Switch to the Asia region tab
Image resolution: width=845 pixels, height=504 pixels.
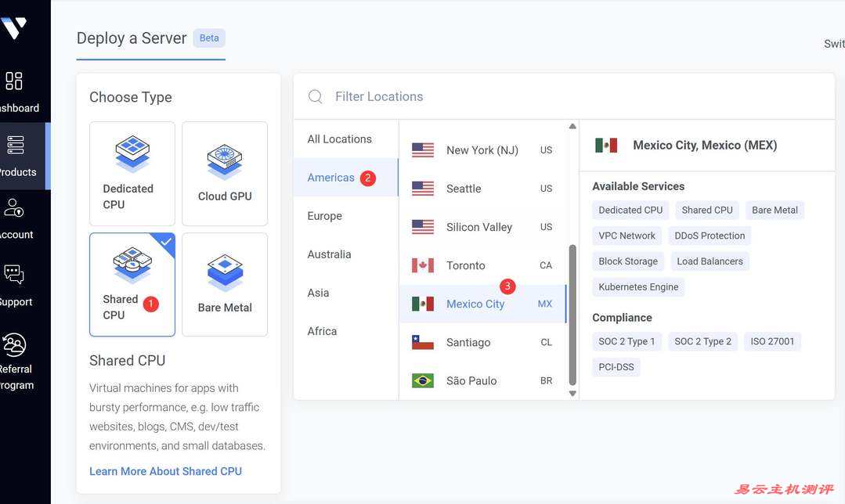coord(318,293)
